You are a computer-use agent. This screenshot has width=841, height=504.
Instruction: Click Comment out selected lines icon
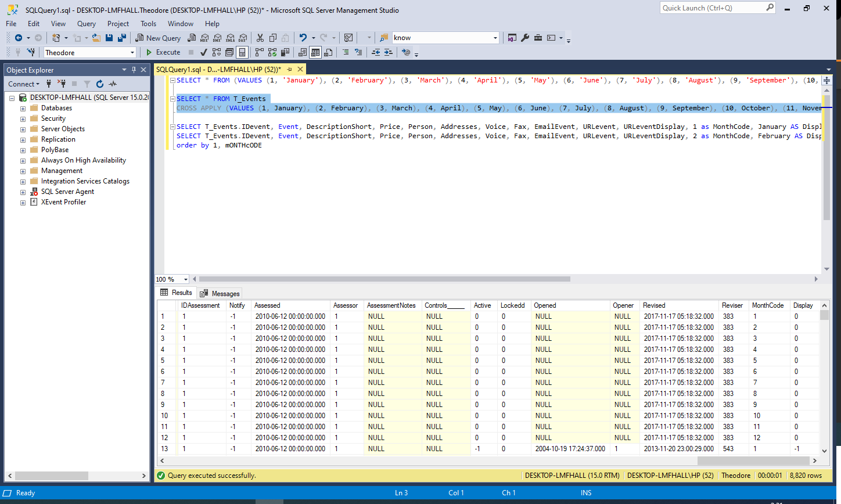coord(346,52)
